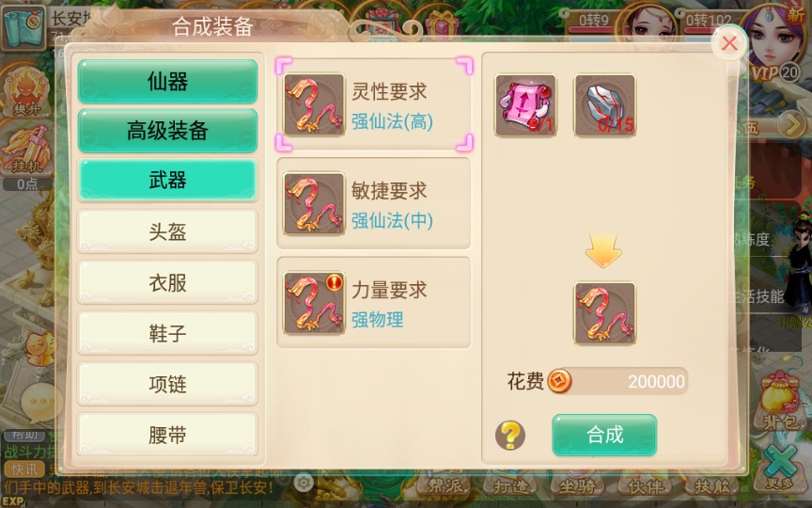
Task: Click the 合成 synthesize button
Action: pyautogui.click(x=604, y=435)
